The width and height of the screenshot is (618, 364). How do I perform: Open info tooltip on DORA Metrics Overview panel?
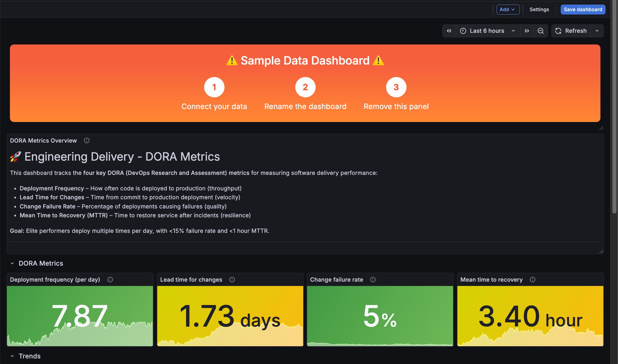click(x=87, y=140)
